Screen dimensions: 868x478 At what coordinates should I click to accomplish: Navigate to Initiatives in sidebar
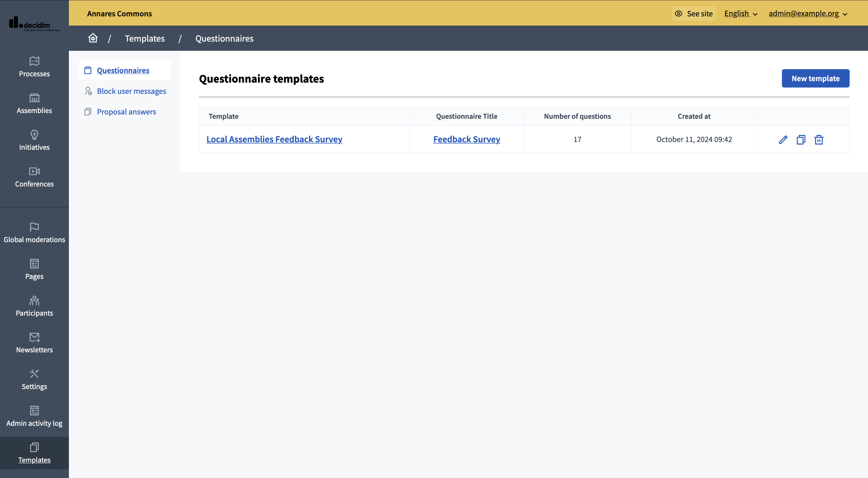click(x=34, y=140)
